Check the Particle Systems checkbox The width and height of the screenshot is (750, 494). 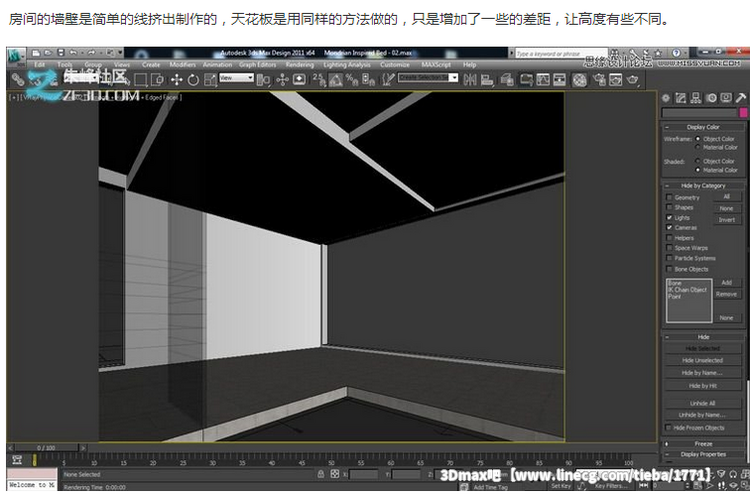pyautogui.click(x=669, y=258)
